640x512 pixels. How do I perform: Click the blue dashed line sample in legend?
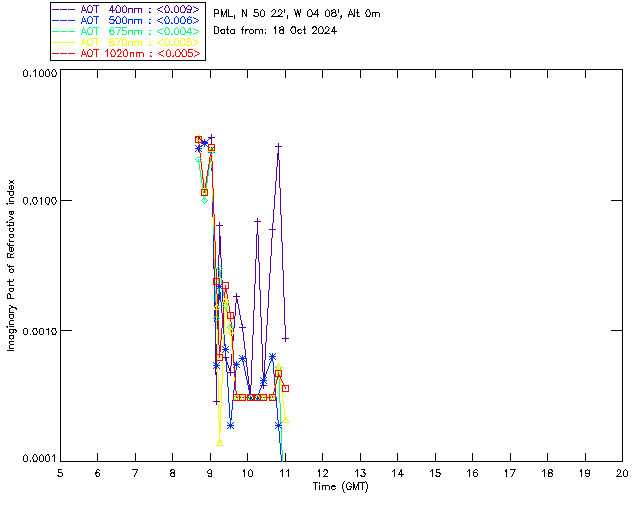tap(64, 20)
